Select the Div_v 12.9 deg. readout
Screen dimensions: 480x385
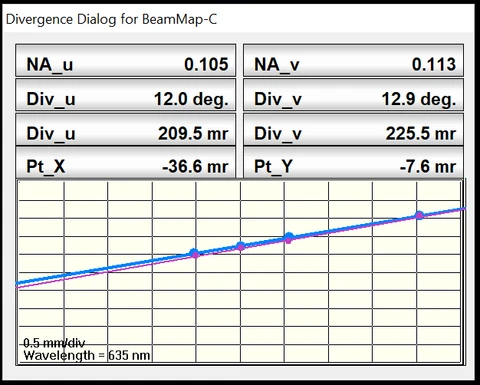pyautogui.click(x=353, y=95)
